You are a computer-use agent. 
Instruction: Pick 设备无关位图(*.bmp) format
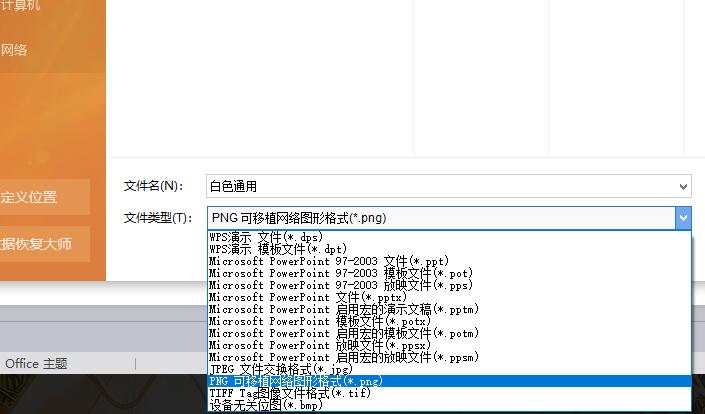pyautogui.click(x=449, y=405)
